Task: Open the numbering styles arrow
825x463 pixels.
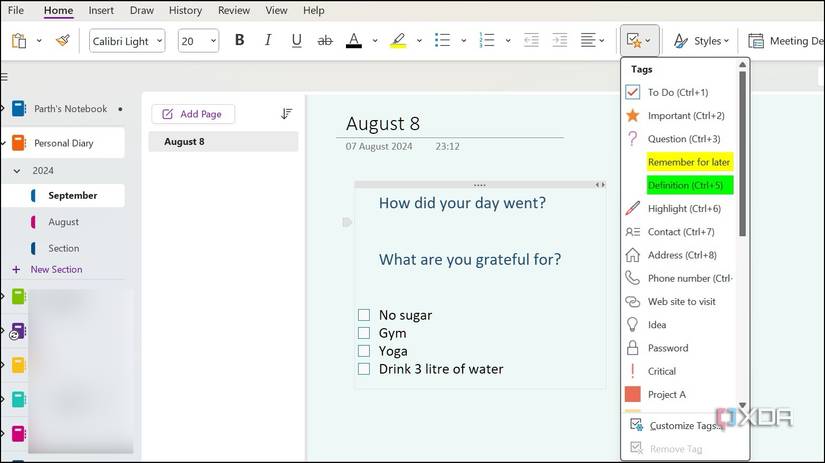Action: click(508, 41)
